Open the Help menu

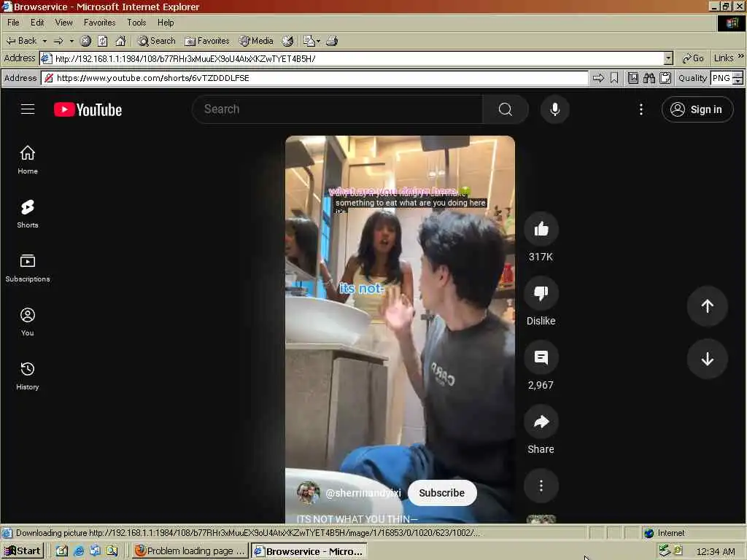[x=166, y=23]
